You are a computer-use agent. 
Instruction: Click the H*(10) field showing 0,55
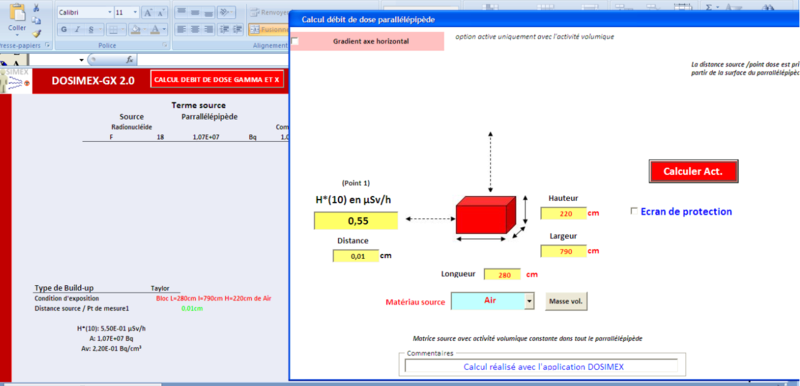pos(356,221)
